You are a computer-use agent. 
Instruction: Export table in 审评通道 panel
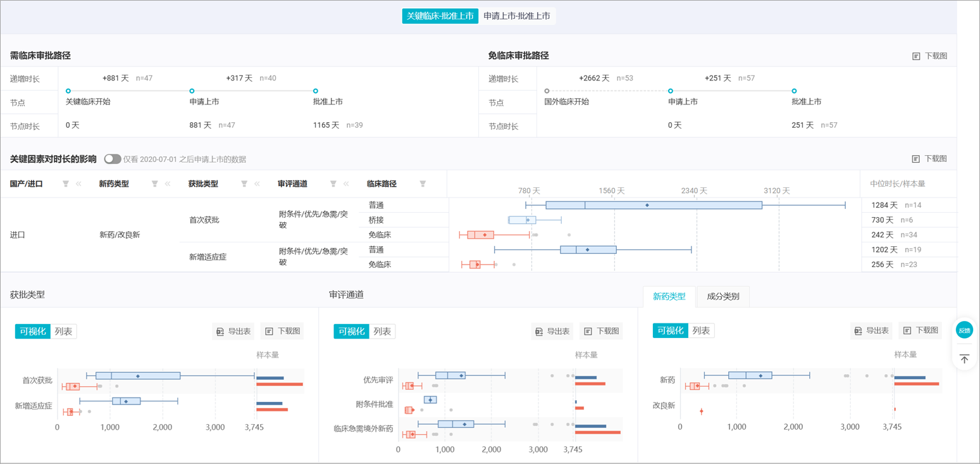point(552,331)
